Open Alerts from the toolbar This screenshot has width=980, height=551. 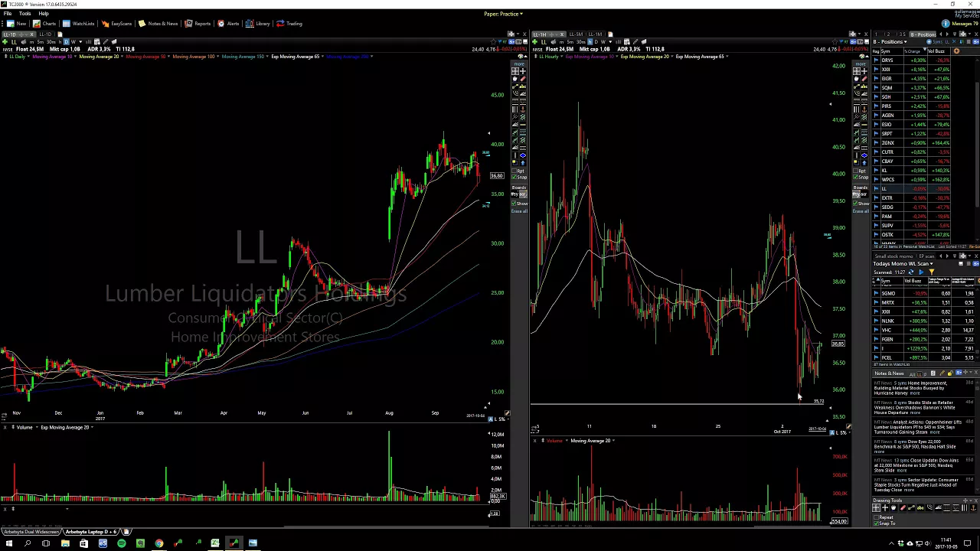[228, 24]
